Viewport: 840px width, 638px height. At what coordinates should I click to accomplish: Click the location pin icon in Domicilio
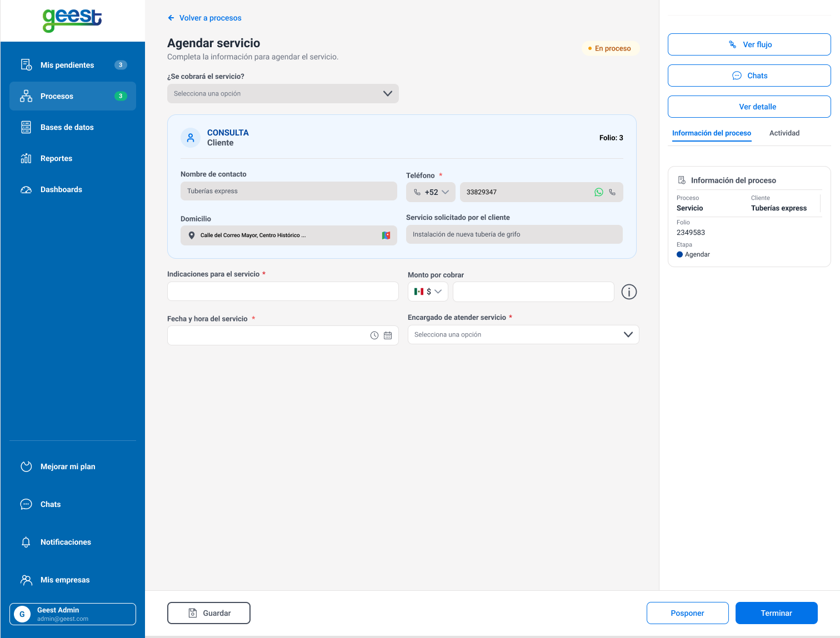point(192,235)
